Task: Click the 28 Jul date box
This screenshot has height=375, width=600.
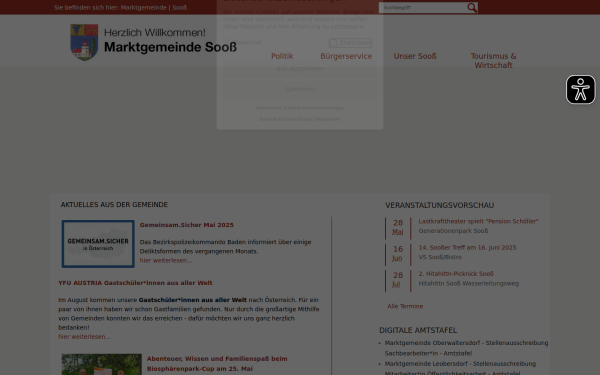Action: [398, 280]
